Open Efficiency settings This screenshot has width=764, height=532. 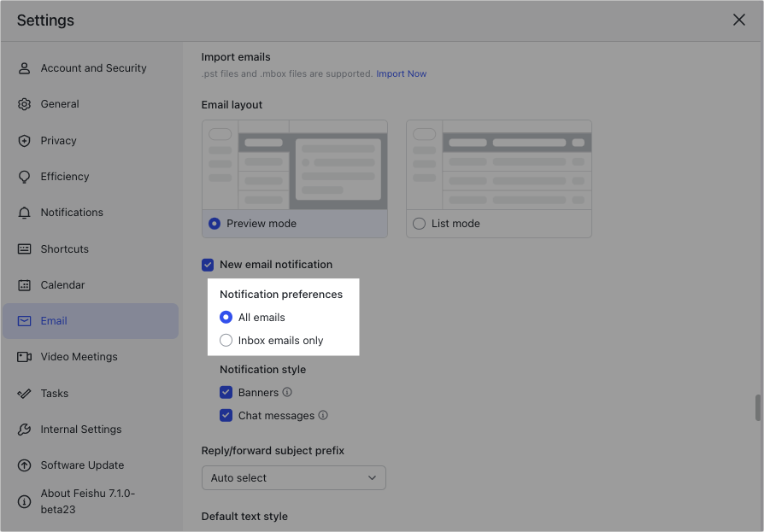[91, 177]
